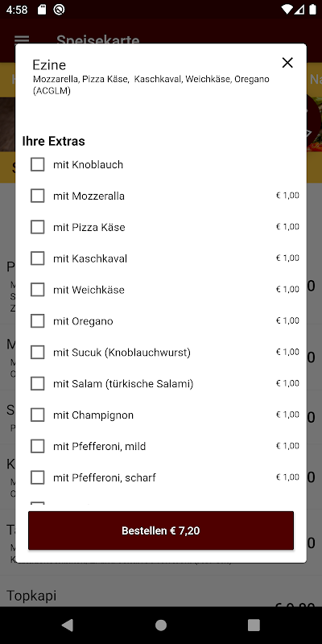Tap the Android back navigation icon

point(67,625)
